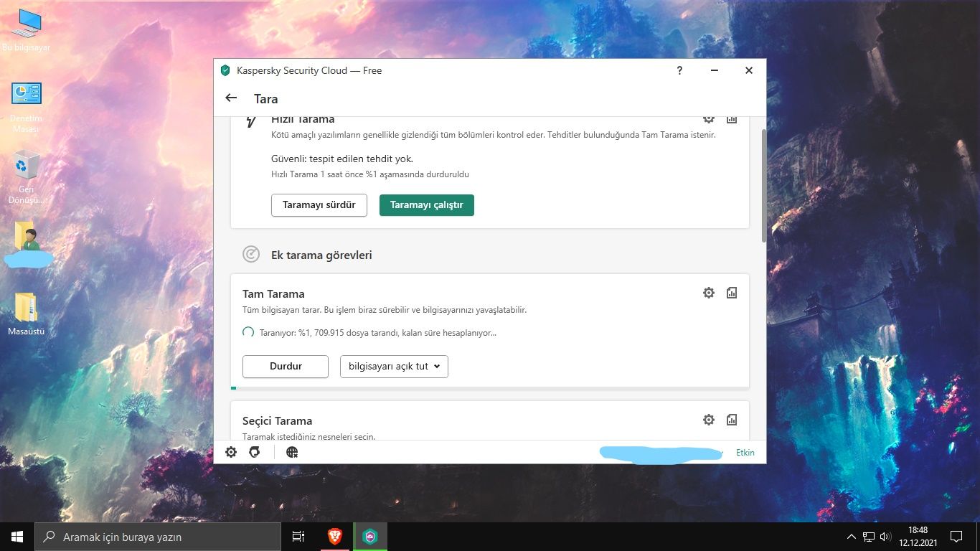
Task: Click 'Güvenli: tespit edilen tehdit yok.' text
Action: (x=342, y=159)
